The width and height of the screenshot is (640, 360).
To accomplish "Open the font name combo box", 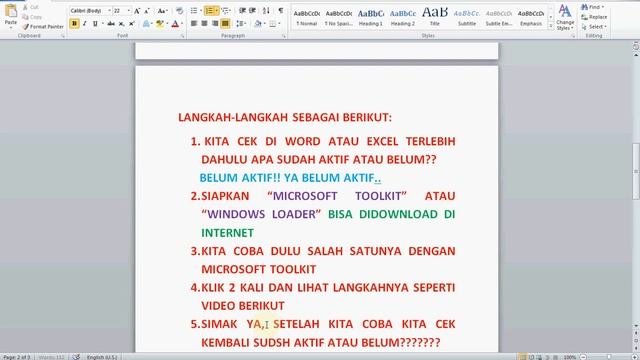I will pos(90,11).
